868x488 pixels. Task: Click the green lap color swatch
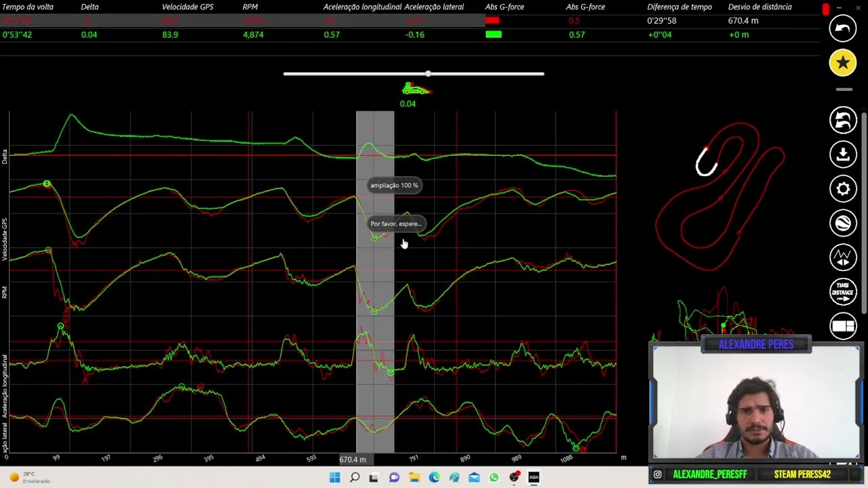[494, 34]
